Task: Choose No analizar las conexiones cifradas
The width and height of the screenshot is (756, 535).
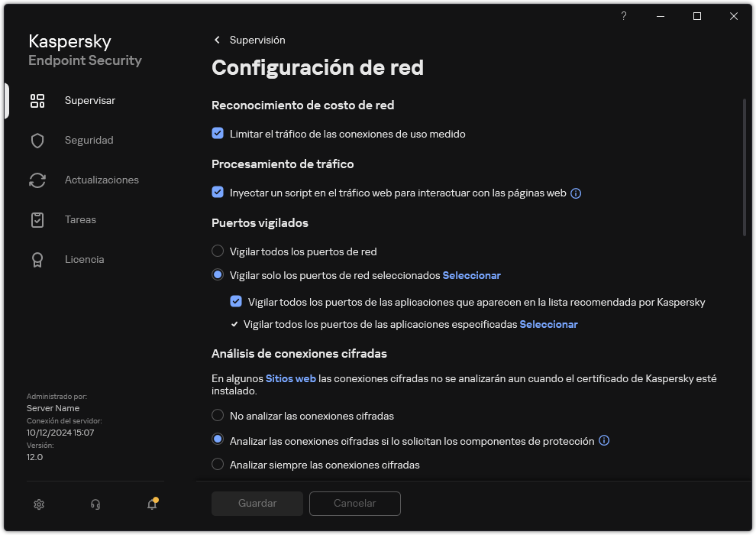Action: (218, 416)
